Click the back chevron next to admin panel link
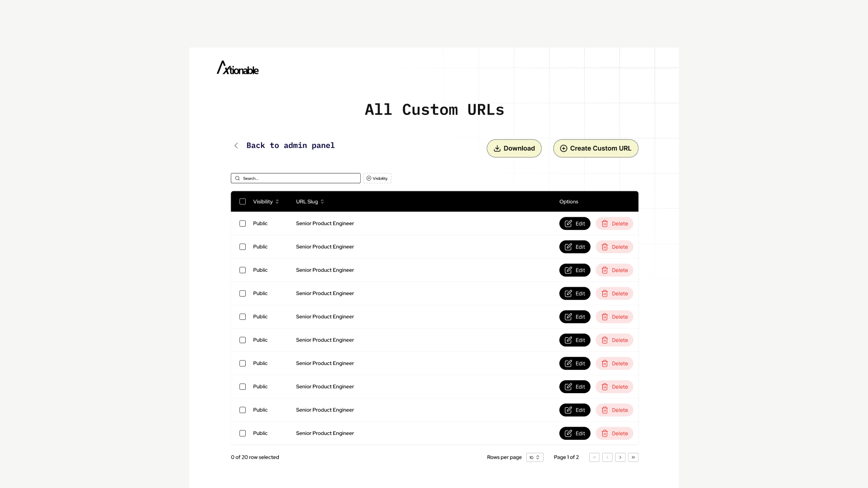This screenshot has height=488, width=868. click(x=236, y=145)
